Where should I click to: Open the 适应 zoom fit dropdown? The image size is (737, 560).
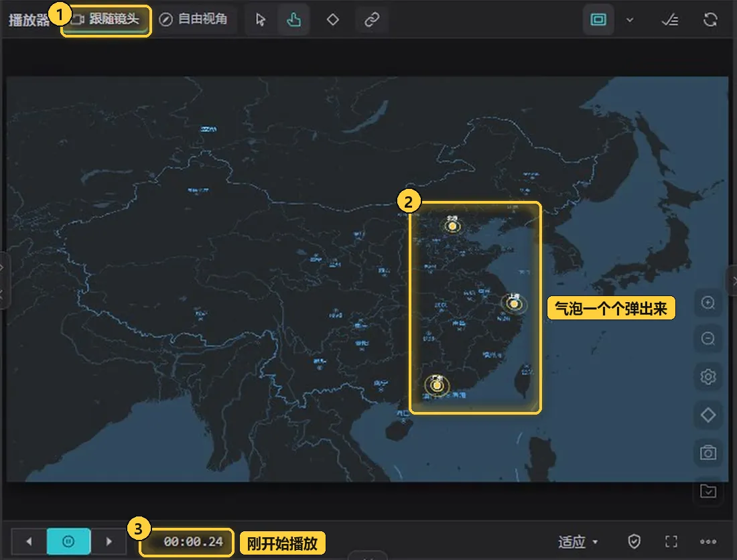(578, 542)
